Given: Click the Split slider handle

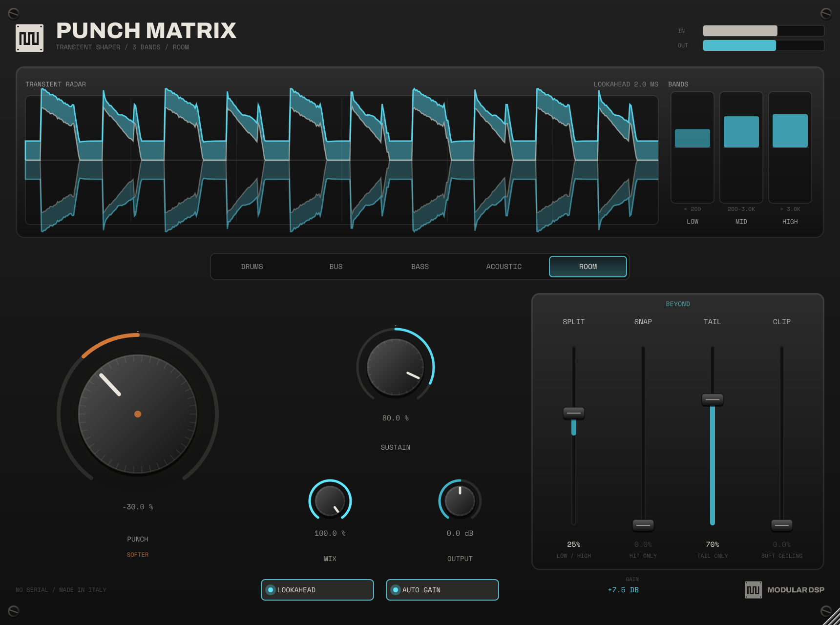Looking at the screenshot, I should click(x=574, y=413).
